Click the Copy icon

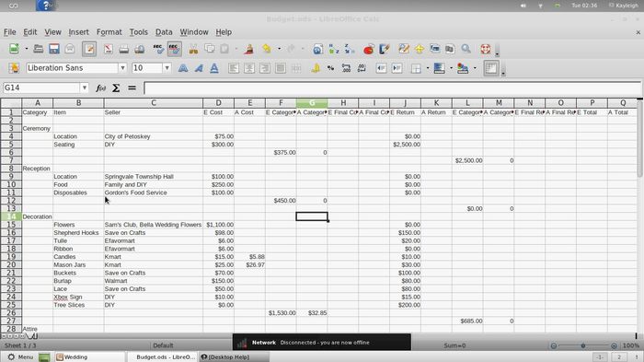tap(209, 49)
